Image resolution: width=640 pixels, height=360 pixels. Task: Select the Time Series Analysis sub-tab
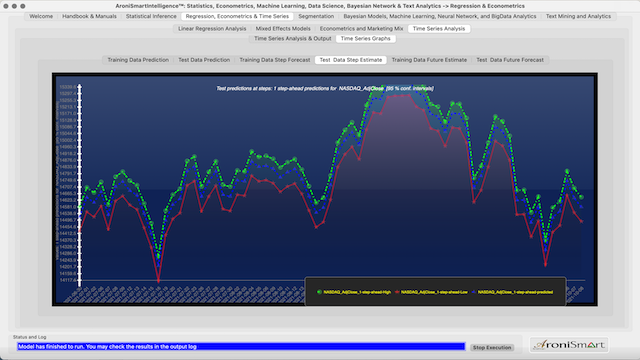(439, 29)
